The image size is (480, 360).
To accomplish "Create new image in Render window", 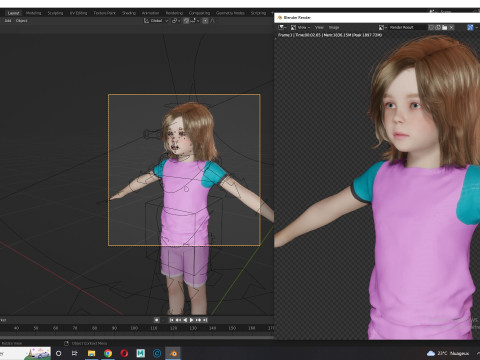I will tap(438, 27).
